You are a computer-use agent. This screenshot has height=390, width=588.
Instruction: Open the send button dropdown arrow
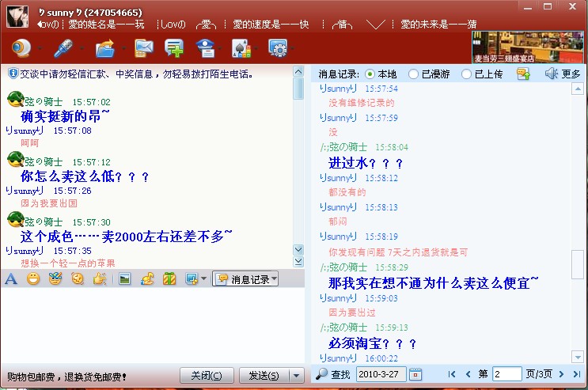pyautogui.click(x=296, y=375)
